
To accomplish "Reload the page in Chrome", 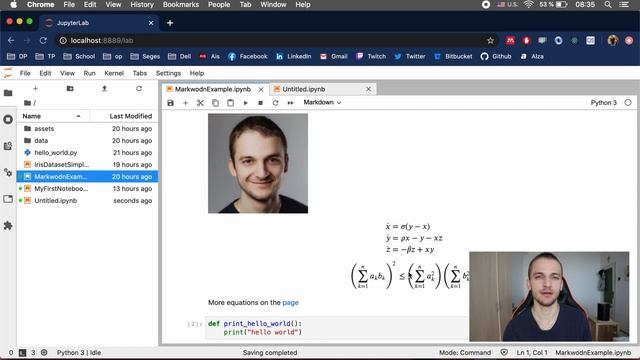I will click(x=43, y=40).
